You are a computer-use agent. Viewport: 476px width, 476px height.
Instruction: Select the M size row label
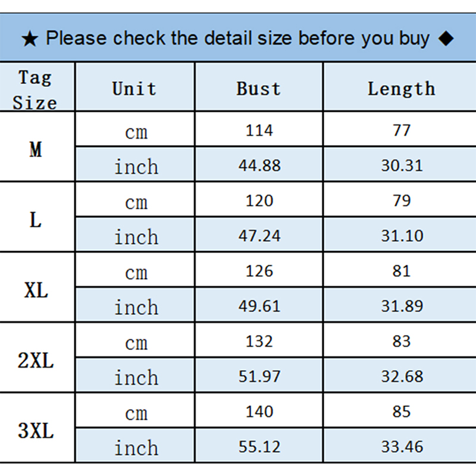[36, 149]
